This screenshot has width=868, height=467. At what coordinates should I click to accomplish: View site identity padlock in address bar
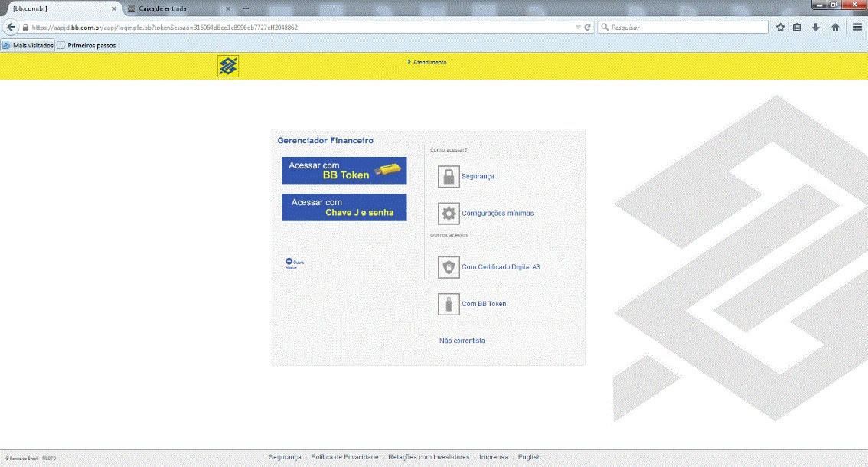click(25, 27)
